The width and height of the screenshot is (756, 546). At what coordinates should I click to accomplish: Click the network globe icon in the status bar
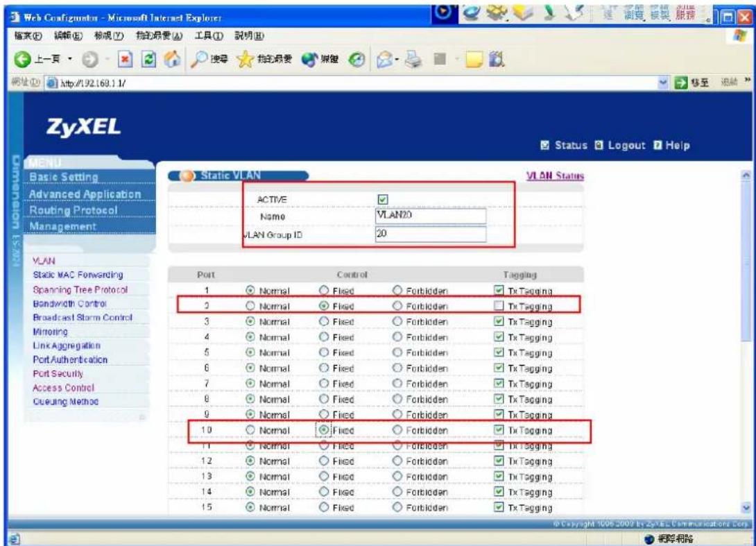pyautogui.click(x=649, y=539)
